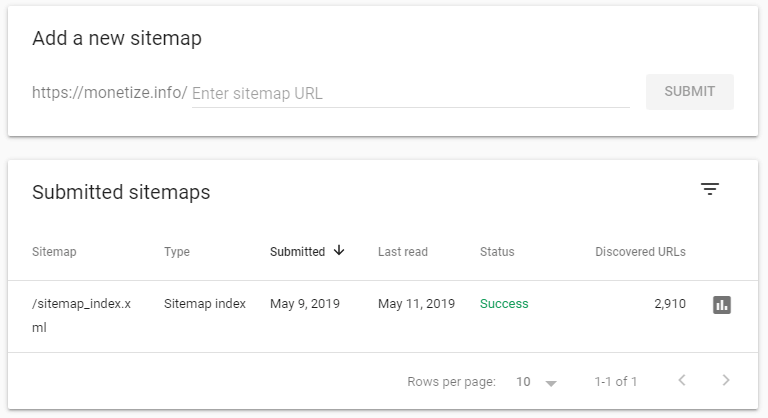
Task: Sort by the Sitemap column header
Action: click(x=54, y=252)
